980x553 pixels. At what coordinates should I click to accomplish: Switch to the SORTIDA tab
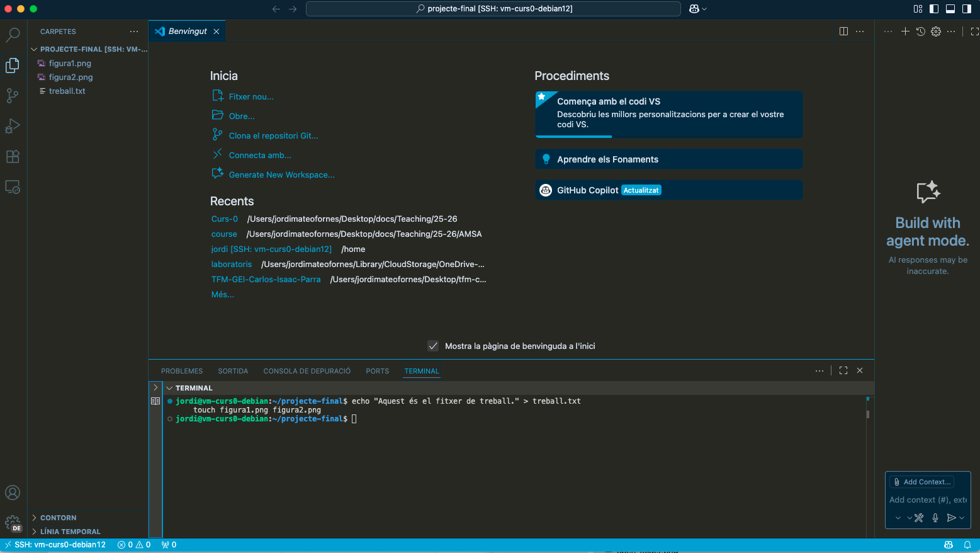click(x=233, y=371)
